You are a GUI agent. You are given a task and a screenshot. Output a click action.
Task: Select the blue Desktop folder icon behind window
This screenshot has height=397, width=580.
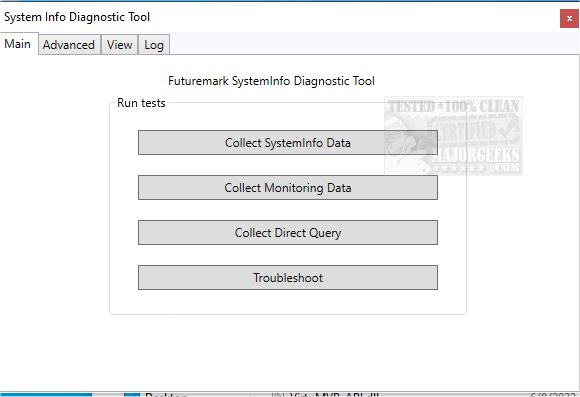pos(132,395)
